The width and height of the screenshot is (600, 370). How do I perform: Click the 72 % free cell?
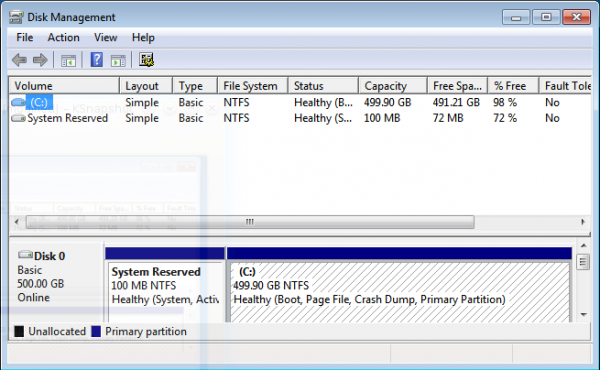505,118
